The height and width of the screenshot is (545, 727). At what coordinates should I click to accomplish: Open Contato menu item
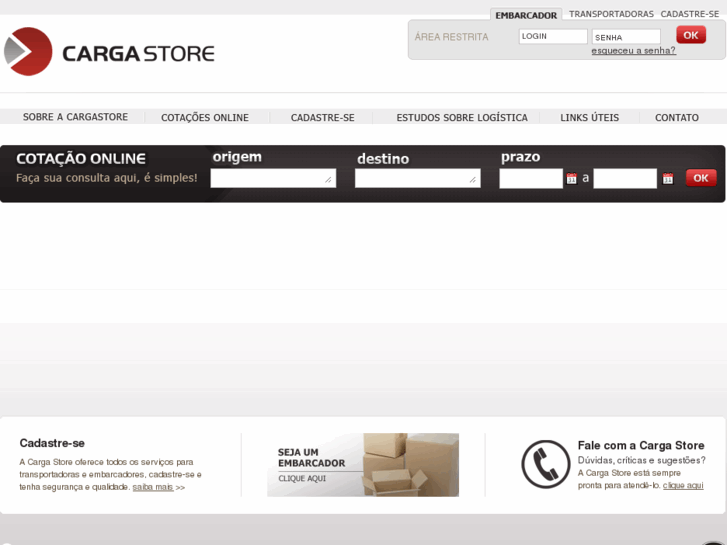coord(676,118)
